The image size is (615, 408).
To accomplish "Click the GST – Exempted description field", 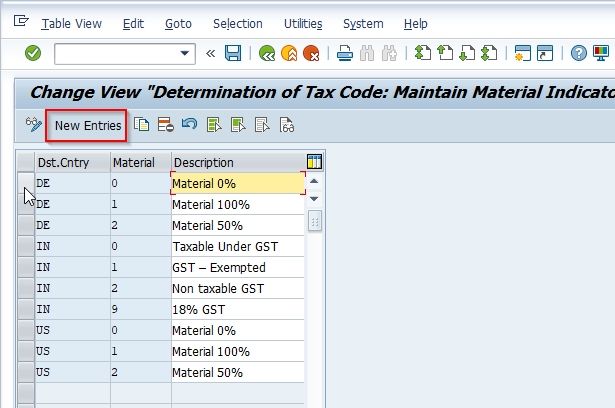I will pos(238,268).
